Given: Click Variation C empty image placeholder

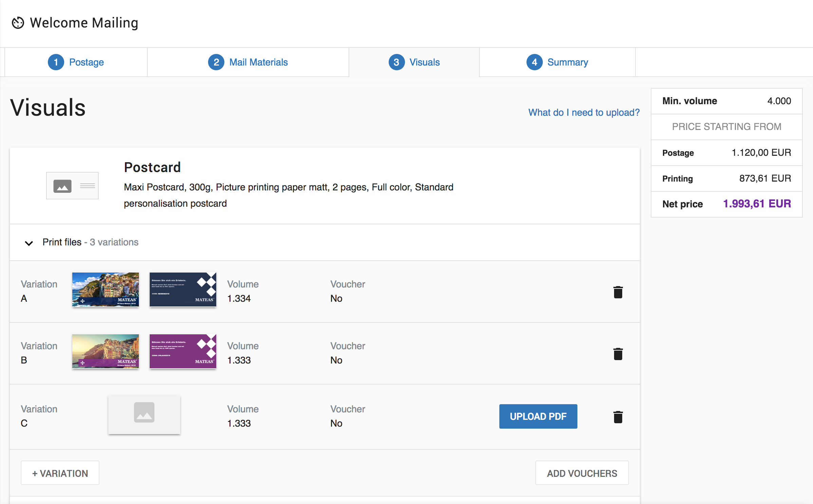Looking at the screenshot, I should tap(144, 414).
